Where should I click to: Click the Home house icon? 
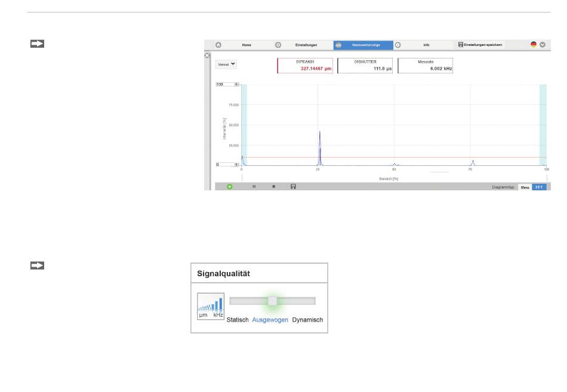218,45
